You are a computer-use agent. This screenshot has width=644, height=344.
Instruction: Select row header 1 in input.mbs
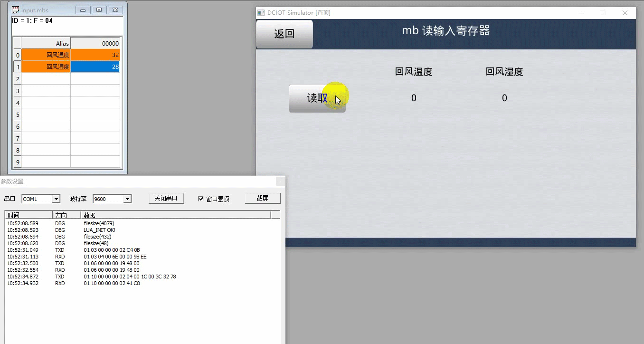pos(18,67)
